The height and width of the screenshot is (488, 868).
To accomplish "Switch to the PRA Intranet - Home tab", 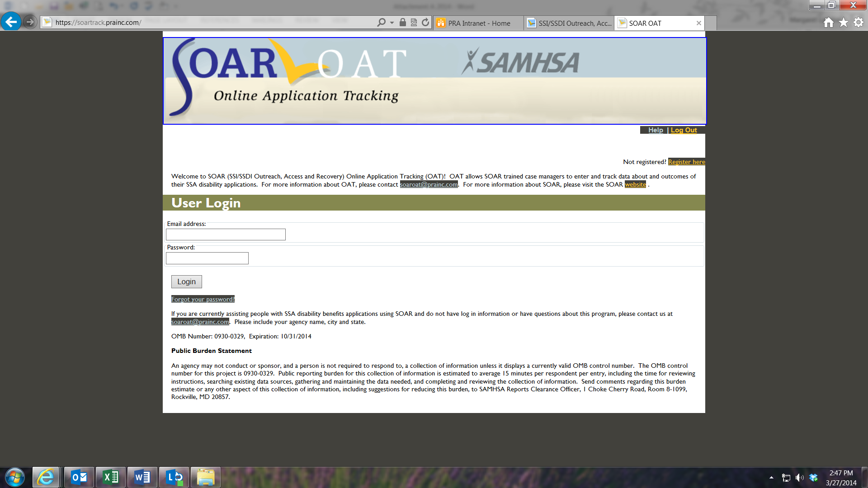I will pos(478,23).
